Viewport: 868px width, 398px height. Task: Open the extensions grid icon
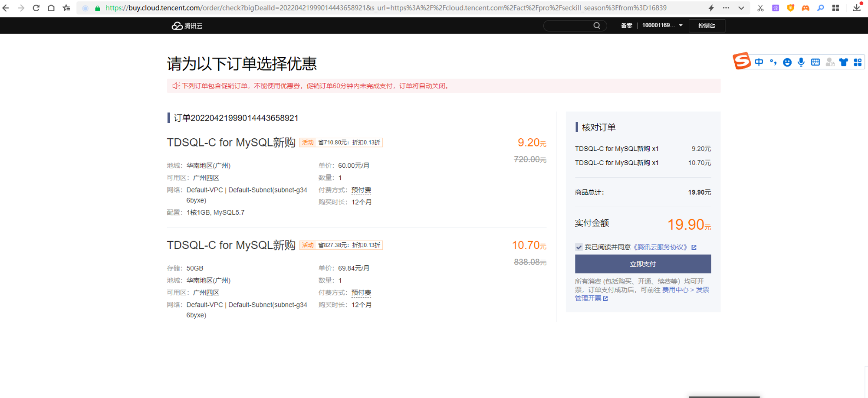coord(835,8)
